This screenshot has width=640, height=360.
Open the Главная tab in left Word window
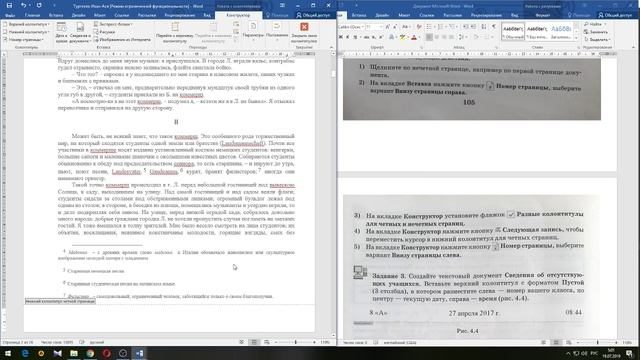click(32, 15)
